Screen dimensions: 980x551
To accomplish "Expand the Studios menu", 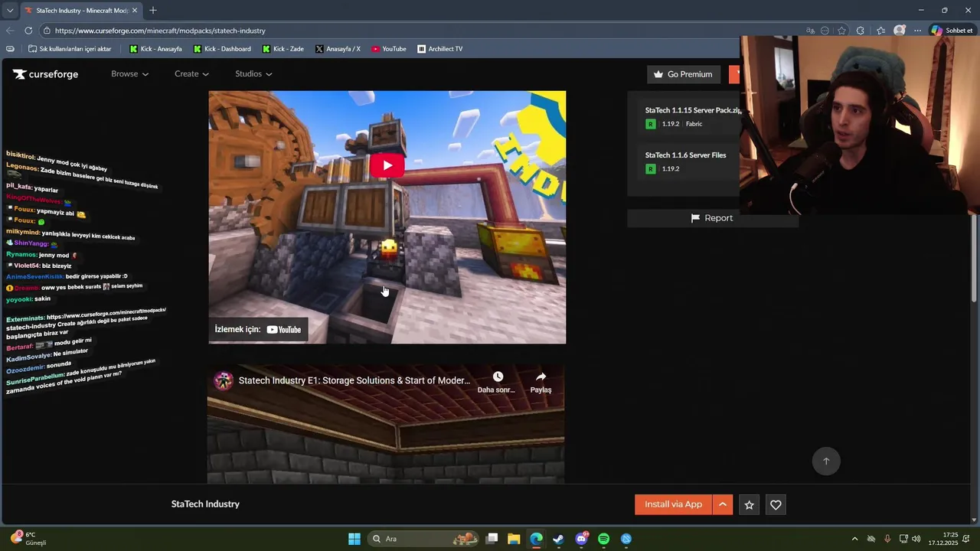I will pos(253,74).
